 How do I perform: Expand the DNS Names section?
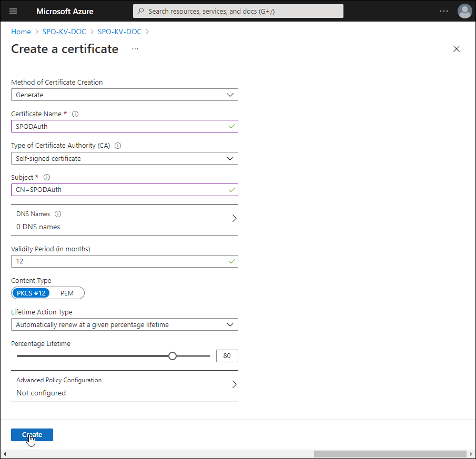[x=234, y=218]
